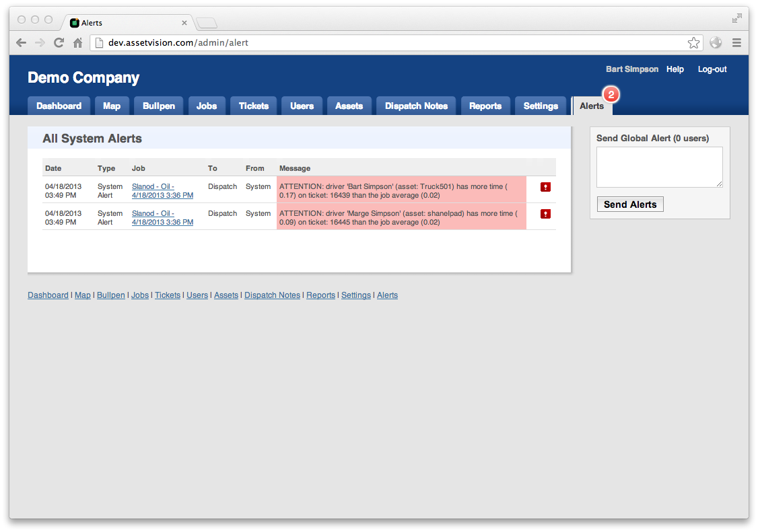Click the red alert icon for Bart Simpson
The image size is (758, 532).
click(545, 187)
